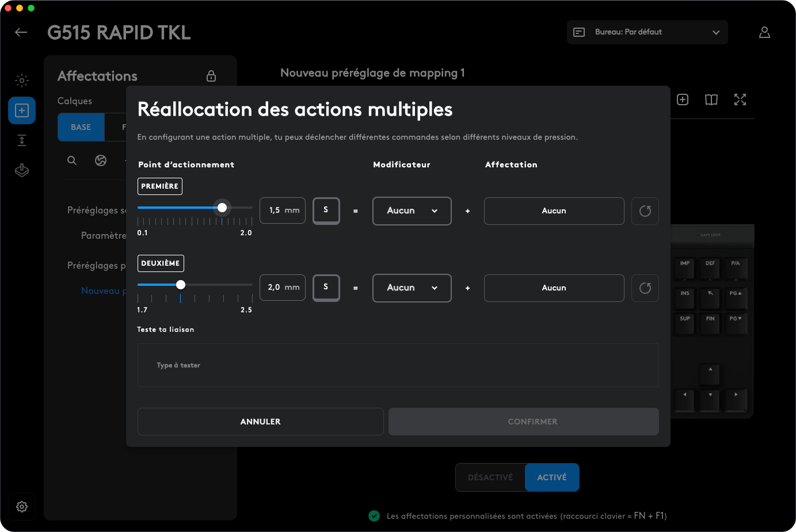This screenshot has height=532, width=796.
Task: Open the search icon in Affectations panel
Action: 71,160
